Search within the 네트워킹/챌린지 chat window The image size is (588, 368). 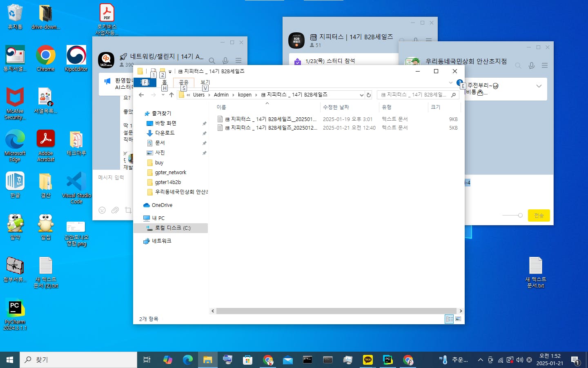[212, 61]
